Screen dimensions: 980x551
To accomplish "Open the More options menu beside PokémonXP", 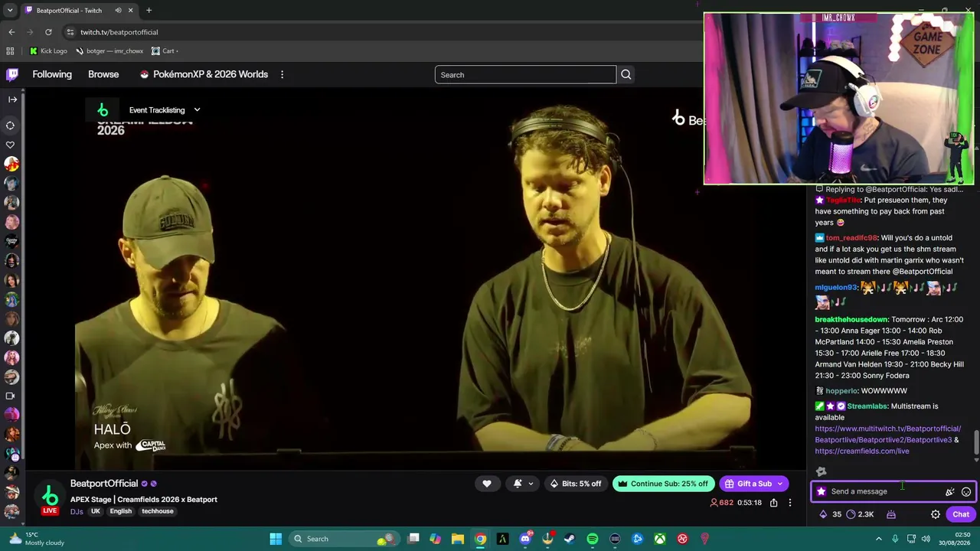I will tap(282, 74).
